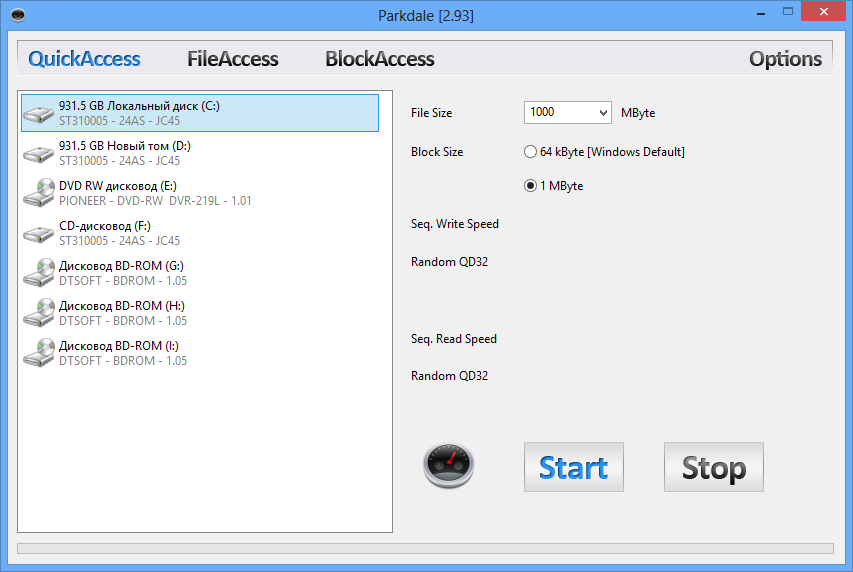The height and width of the screenshot is (572, 853).
Task: Click the Parkdale app icon in title bar
Action: click(x=18, y=15)
